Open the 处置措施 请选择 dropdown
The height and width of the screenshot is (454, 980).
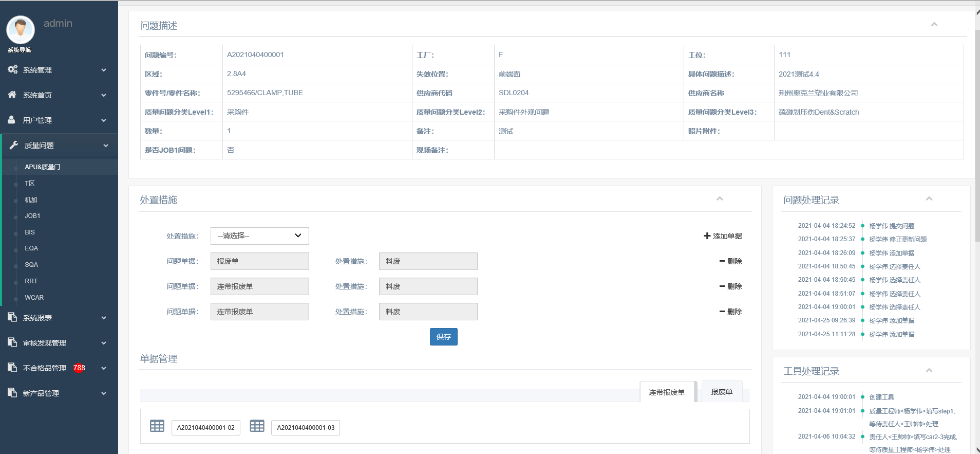pyautogui.click(x=259, y=236)
